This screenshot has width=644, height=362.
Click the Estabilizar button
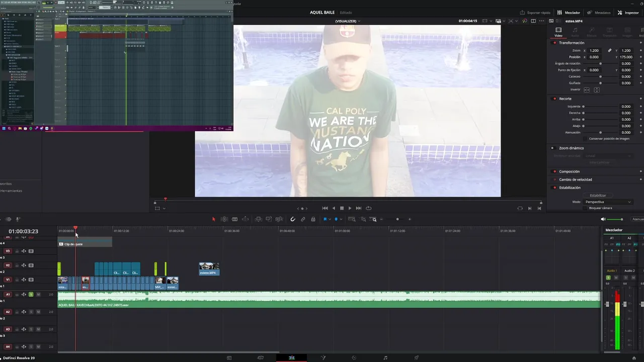[598, 195]
